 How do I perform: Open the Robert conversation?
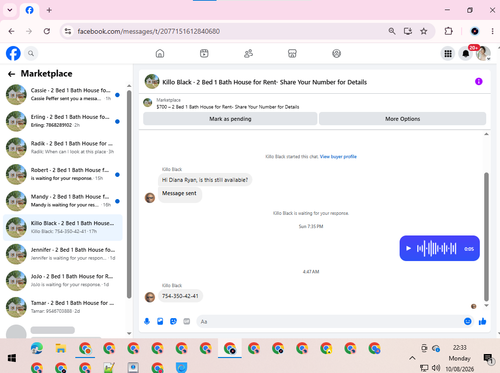click(x=63, y=174)
